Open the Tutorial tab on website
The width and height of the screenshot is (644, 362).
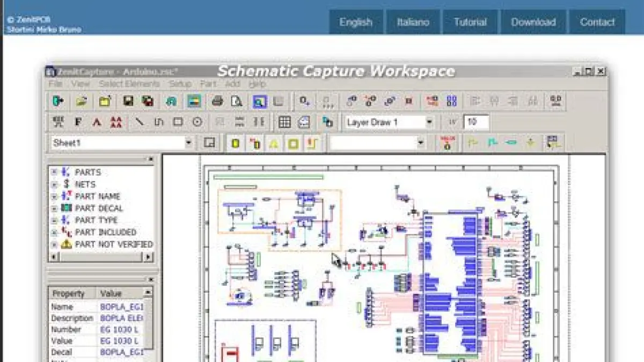(470, 22)
